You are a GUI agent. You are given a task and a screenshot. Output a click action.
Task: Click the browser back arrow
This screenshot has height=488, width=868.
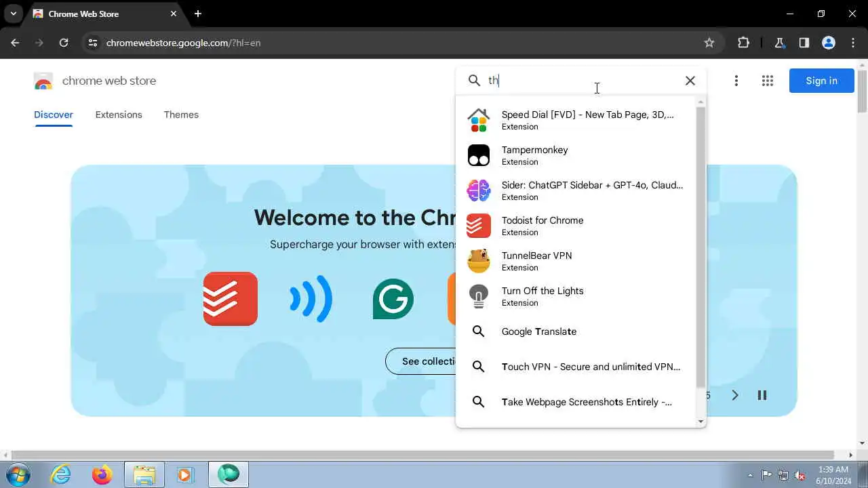click(15, 43)
